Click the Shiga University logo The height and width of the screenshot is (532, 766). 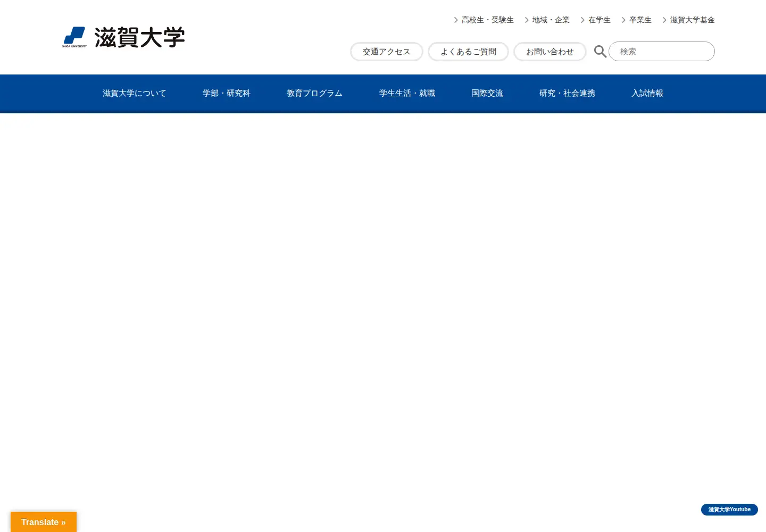point(123,37)
